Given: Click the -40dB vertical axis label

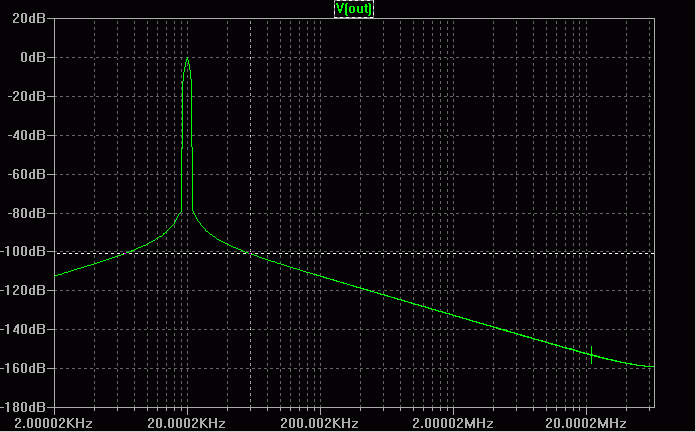Looking at the screenshot, I should 27,135.
